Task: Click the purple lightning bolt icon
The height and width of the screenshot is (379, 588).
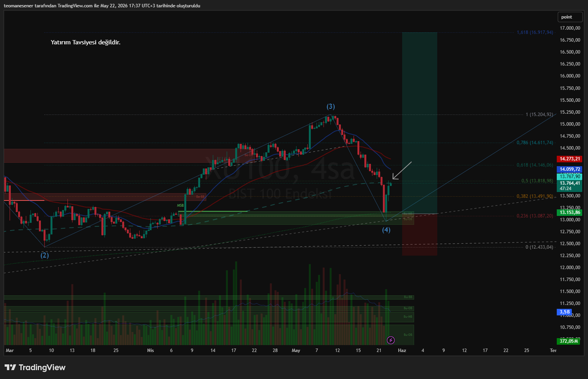Action: (391, 340)
